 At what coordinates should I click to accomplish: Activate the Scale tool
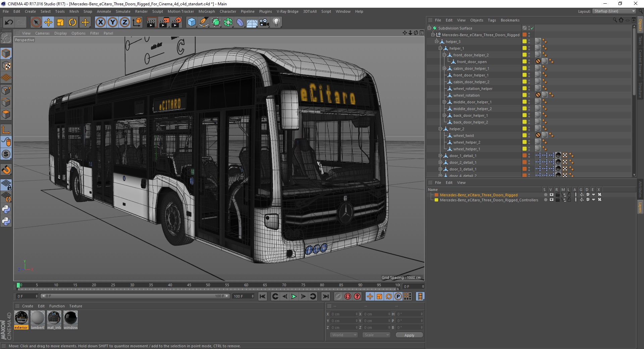[60, 22]
